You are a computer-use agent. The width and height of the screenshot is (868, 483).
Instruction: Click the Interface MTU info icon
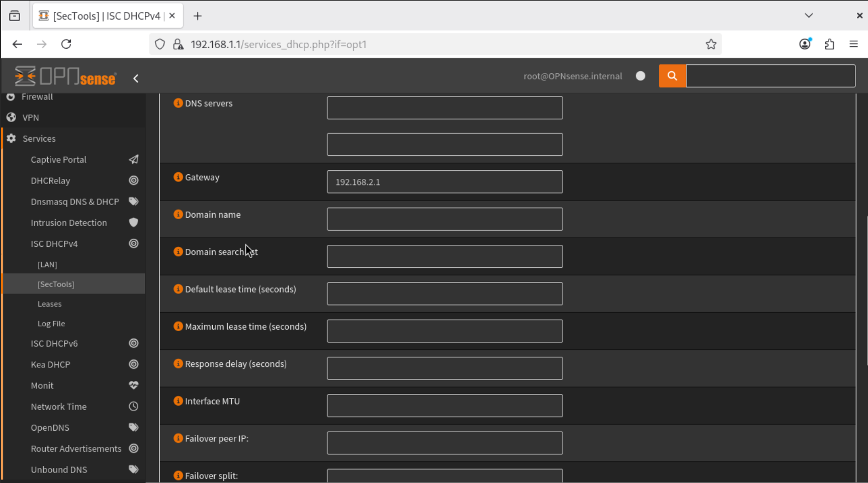[178, 401]
